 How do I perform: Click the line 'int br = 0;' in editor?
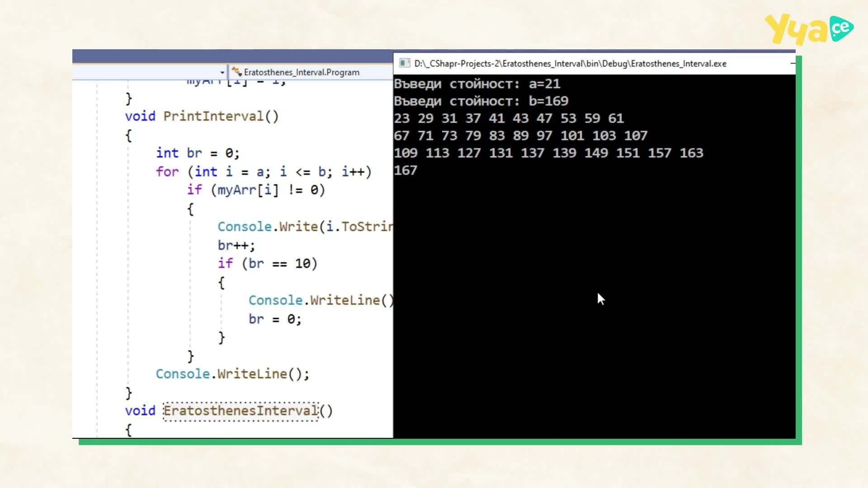[198, 153]
